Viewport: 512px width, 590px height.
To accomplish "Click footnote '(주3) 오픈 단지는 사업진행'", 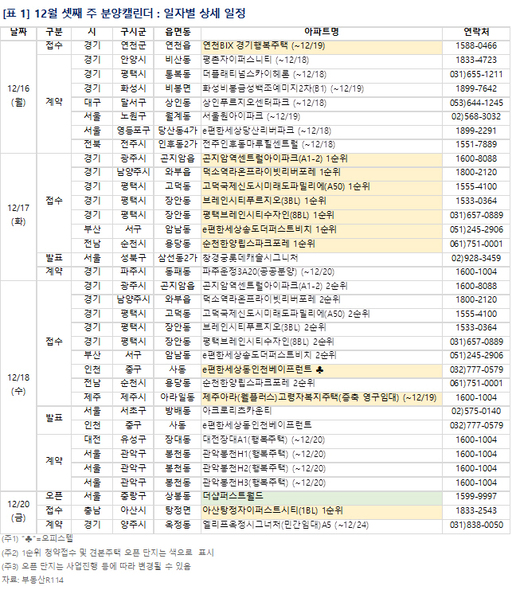I will (x=96, y=566).
